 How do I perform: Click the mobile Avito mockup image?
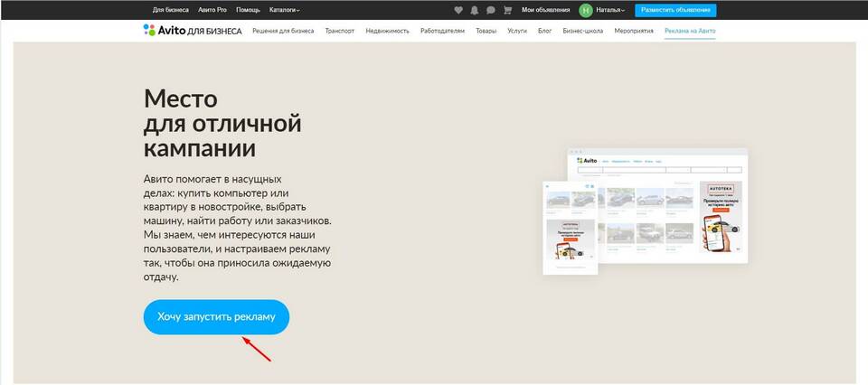click(571, 228)
